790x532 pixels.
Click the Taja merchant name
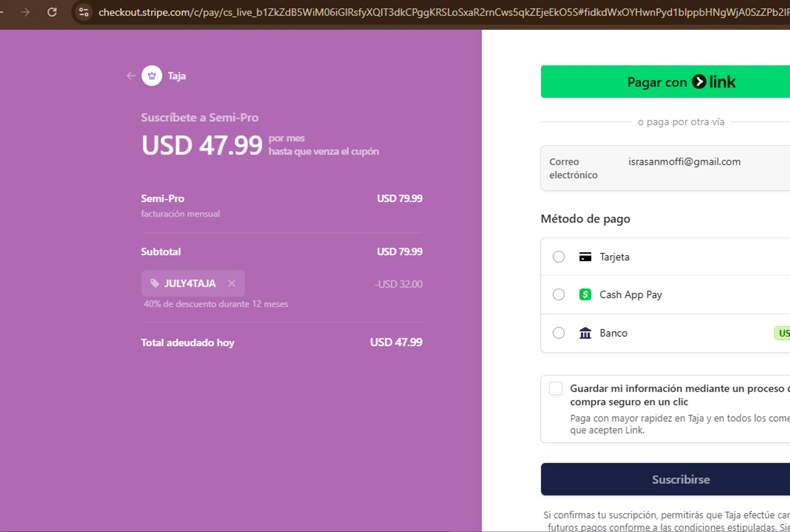tap(177, 76)
